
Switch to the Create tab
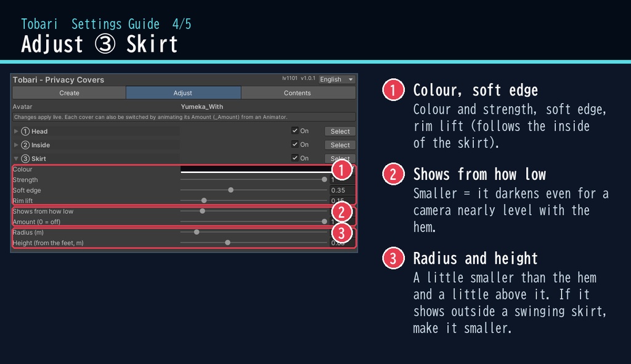[x=69, y=93]
